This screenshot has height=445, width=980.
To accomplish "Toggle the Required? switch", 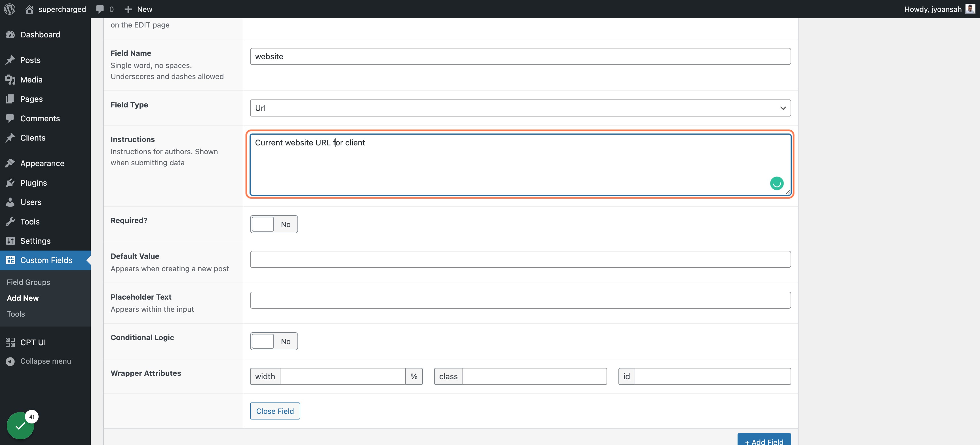I will [x=274, y=224].
